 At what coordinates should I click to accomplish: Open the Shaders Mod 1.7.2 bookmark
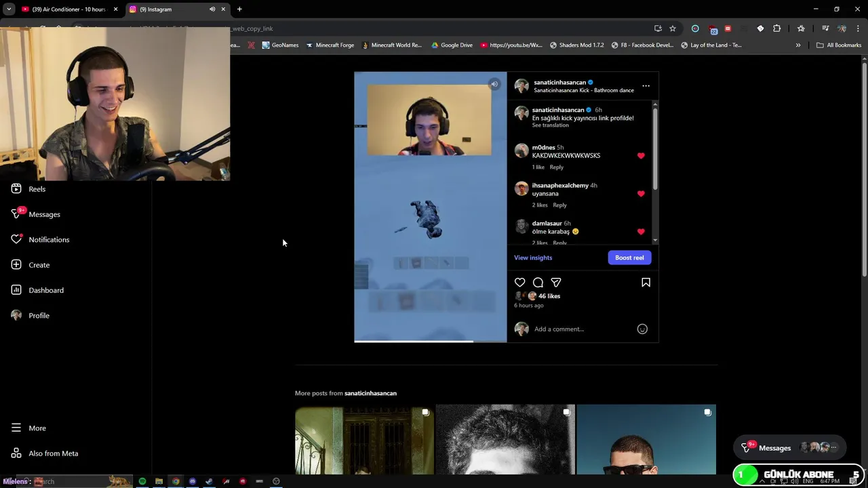coord(576,45)
